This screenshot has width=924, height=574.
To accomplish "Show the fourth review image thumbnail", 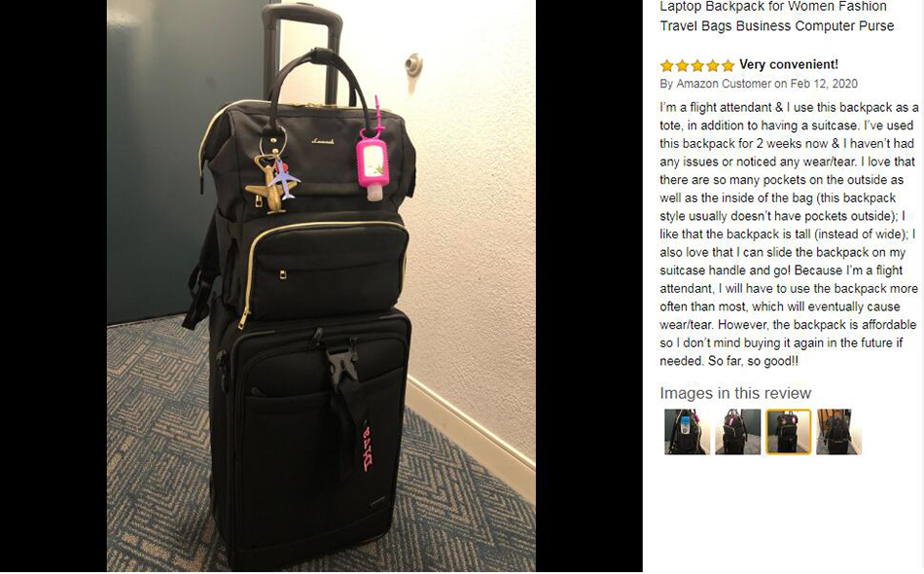I will [839, 432].
